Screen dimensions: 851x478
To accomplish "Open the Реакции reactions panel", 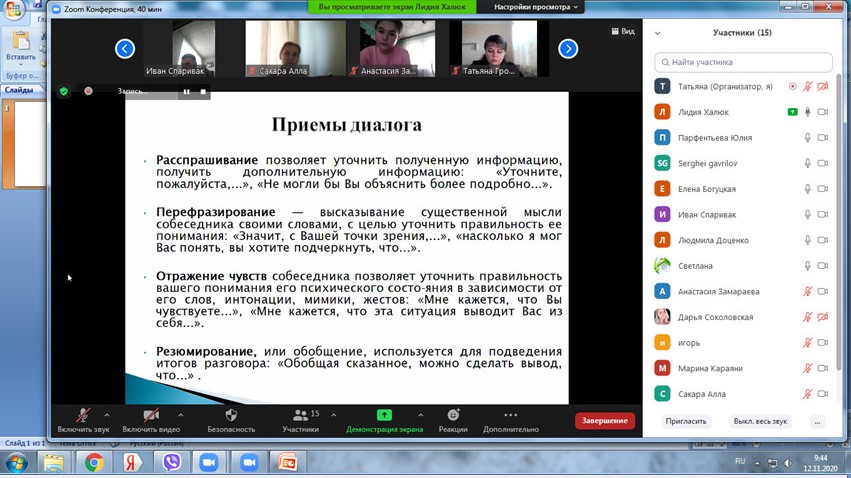I will pos(453,420).
